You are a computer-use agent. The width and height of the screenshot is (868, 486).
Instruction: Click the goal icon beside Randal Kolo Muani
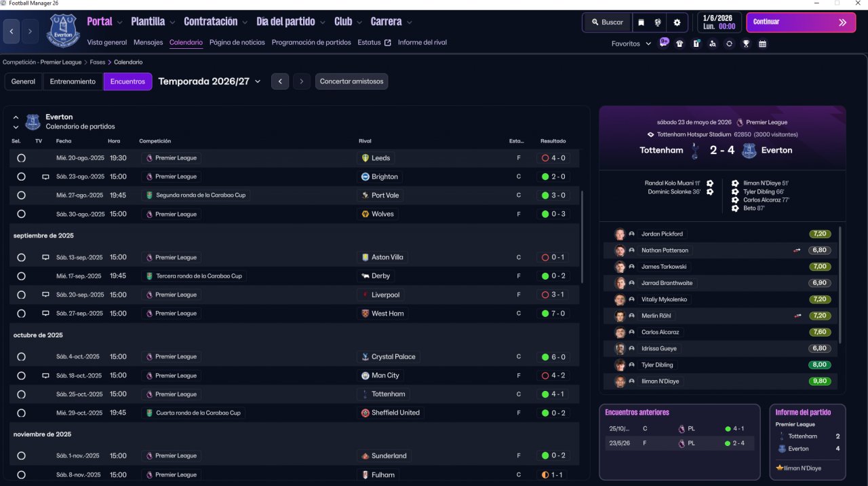click(x=710, y=183)
